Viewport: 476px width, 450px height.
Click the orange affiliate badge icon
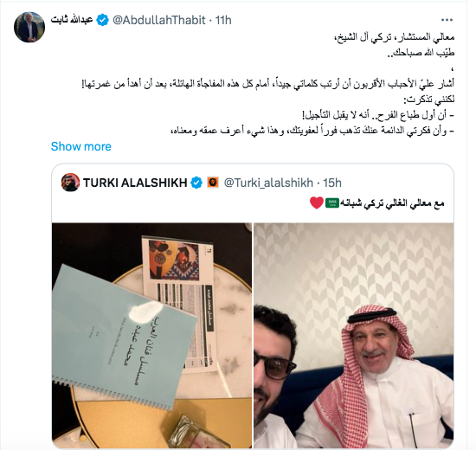(213, 183)
